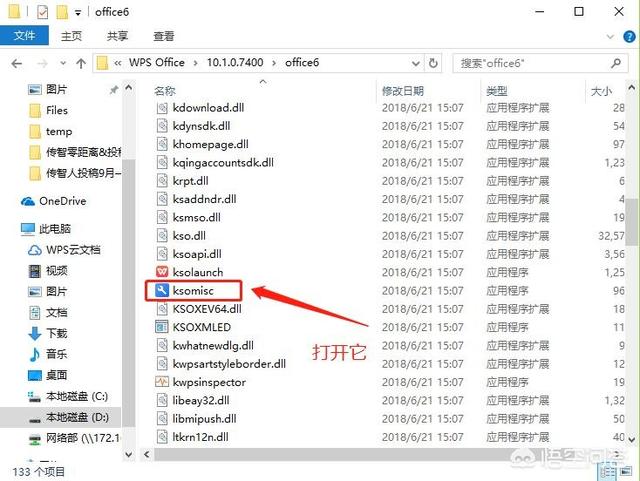Sort files by 修改日期 column header

tap(403, 91)
